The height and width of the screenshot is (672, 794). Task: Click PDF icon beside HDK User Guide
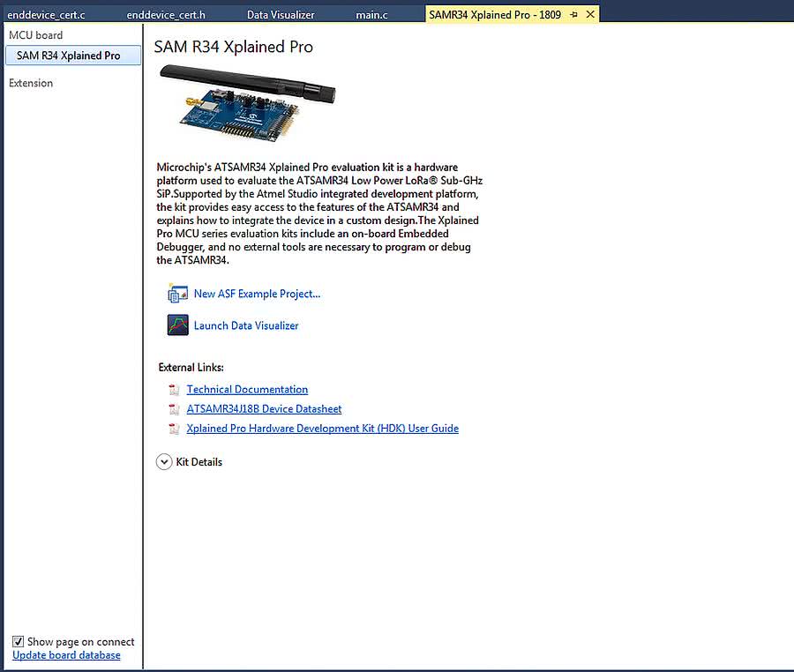(x=174, y=429)
